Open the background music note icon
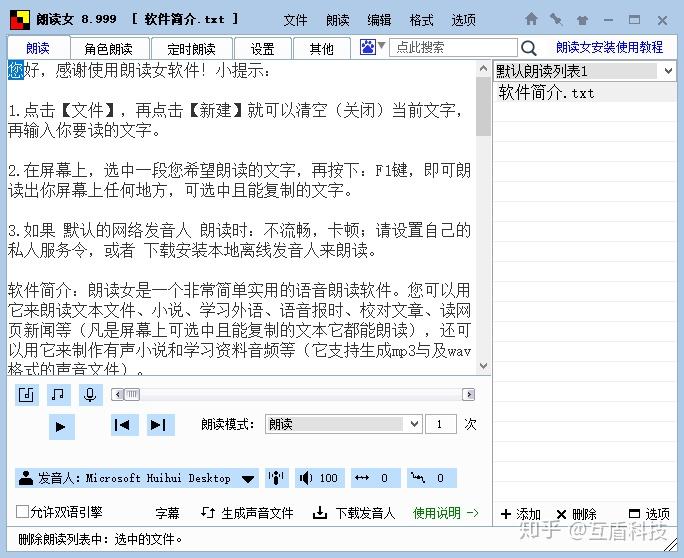The height and width of the screenshot is (558, 684). [x=58, y=395]
